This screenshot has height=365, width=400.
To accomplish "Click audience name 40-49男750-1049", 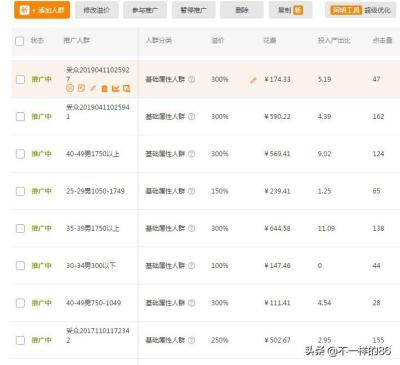I will 93,303.
